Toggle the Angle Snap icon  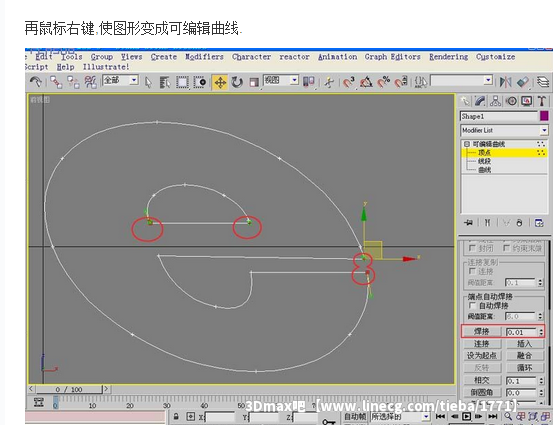click(x=366, y=82)
